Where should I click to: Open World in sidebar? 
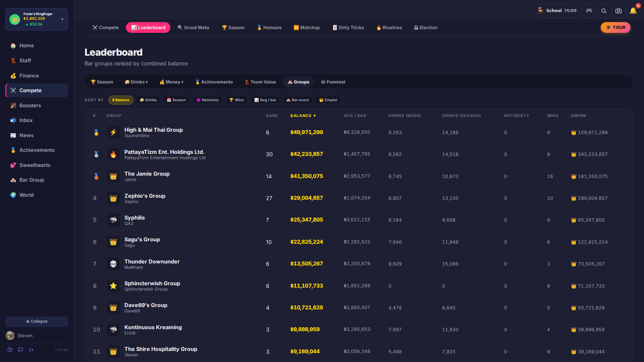(37, 195)
